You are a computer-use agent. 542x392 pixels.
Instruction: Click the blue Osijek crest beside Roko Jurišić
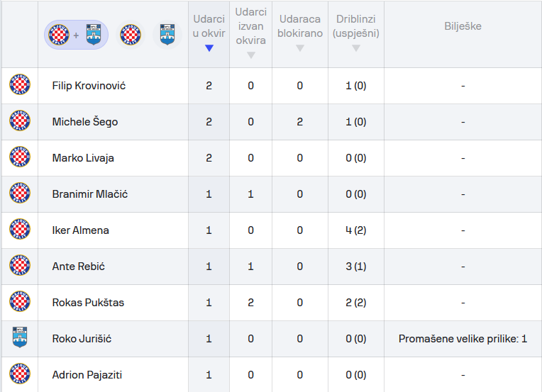coord(20,339)
